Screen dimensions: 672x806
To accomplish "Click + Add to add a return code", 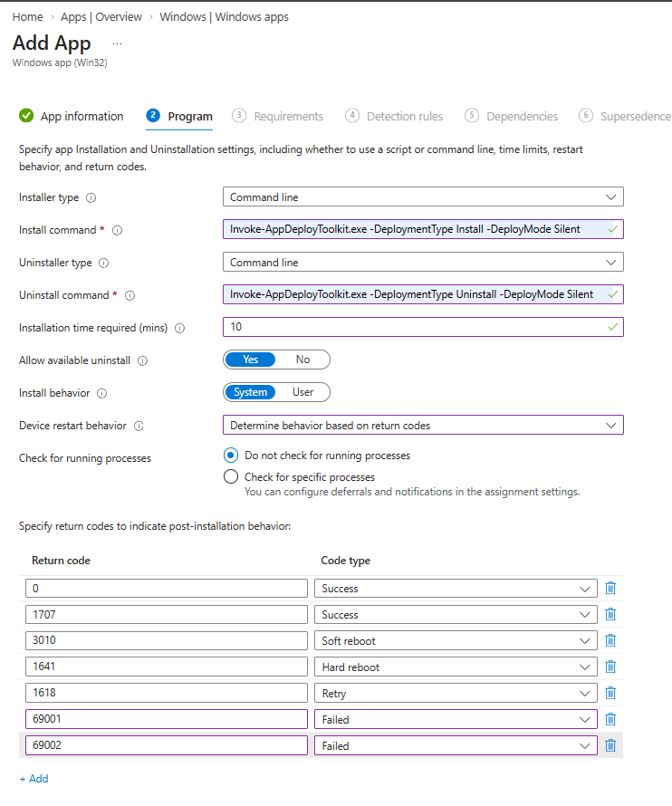I will (34, 779).
